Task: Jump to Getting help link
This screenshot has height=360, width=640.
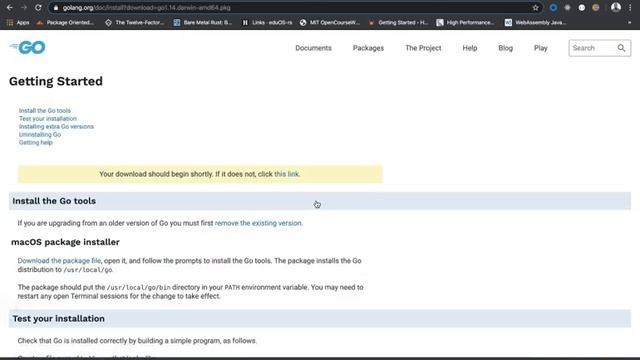Action: [36, 142]
